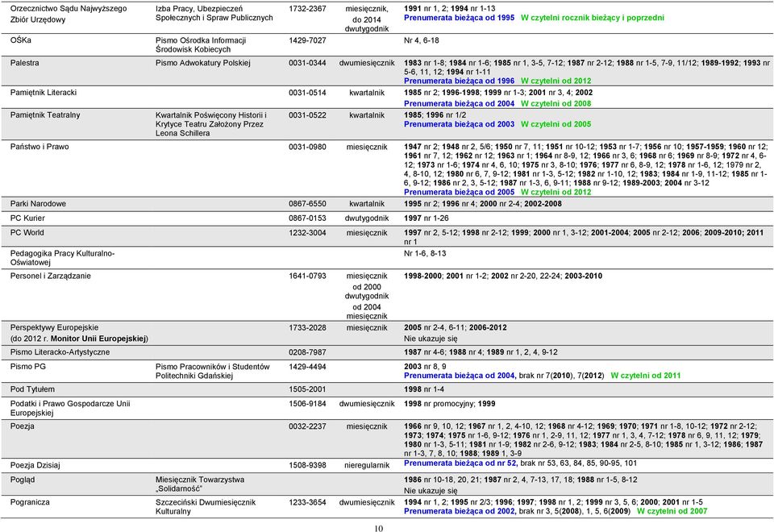Image resolution: width=774 pixels, height=532 pixels.
Task: Click ISSN 1233-3654
Action: [x=307, y=502]
